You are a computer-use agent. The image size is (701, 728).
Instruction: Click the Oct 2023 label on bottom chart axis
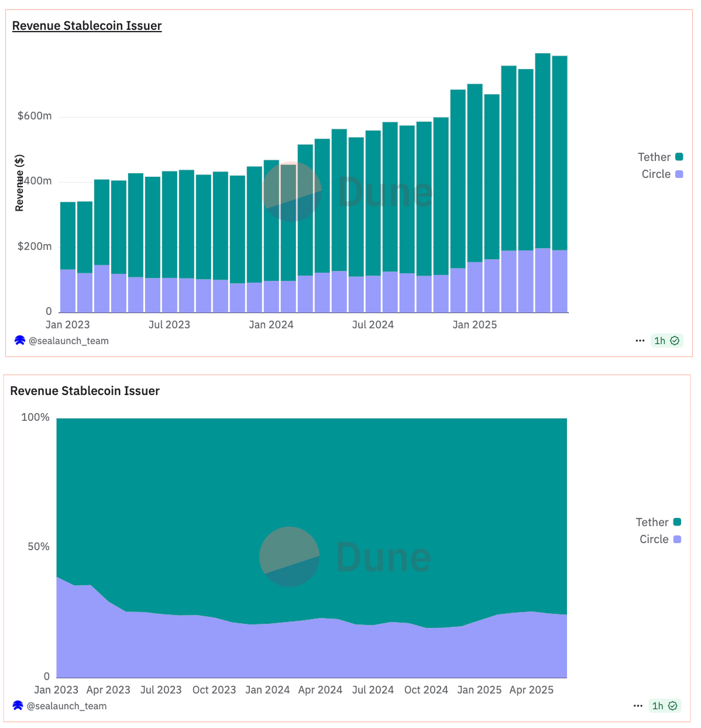(214, 690)
